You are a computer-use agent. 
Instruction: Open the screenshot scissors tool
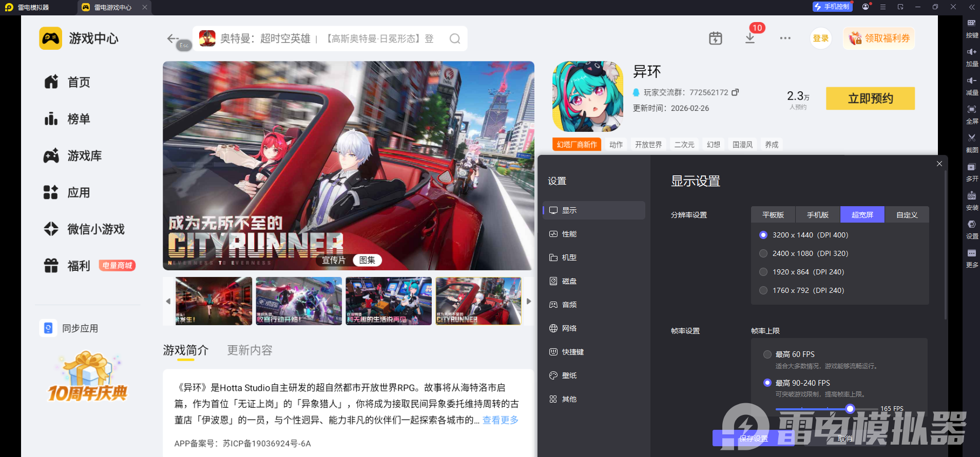point(971,138)
